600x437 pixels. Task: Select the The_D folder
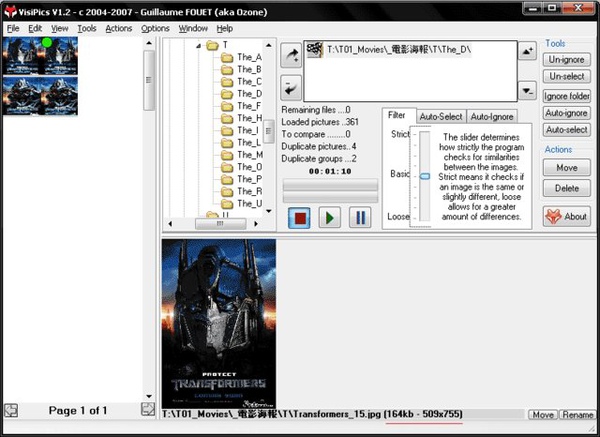click(242, 94)
